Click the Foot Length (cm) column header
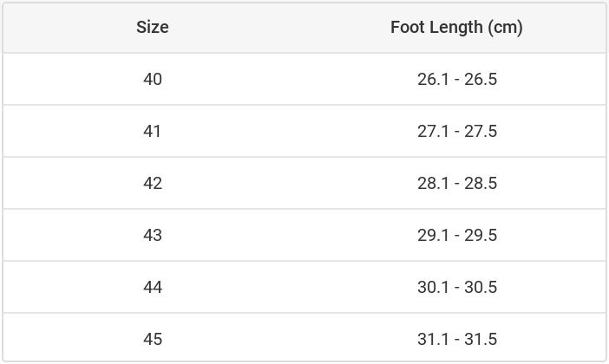609x364 pixels. coord(456,27)
